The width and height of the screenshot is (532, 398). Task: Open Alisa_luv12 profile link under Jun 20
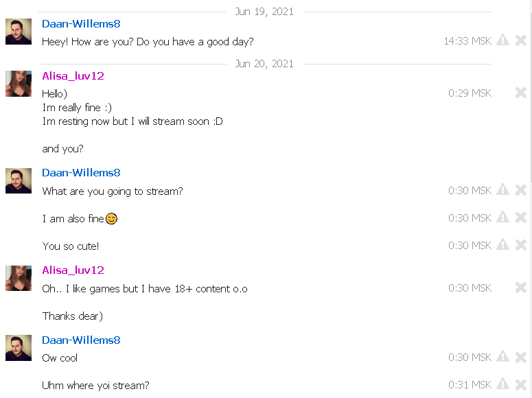(x=73, y=76)
